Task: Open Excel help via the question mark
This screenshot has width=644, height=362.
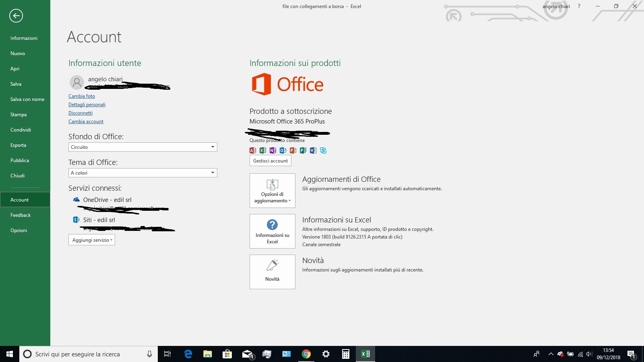Action: 579,6
